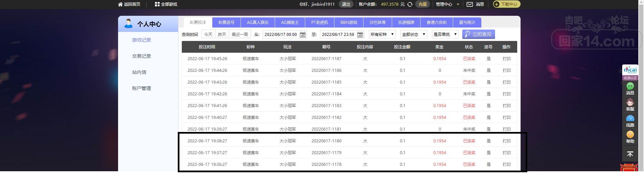Click the 线路 line-speed icon in the sidebar
Image resolution: width=644 pixels, height=184 pixels.
click(630, 121)
